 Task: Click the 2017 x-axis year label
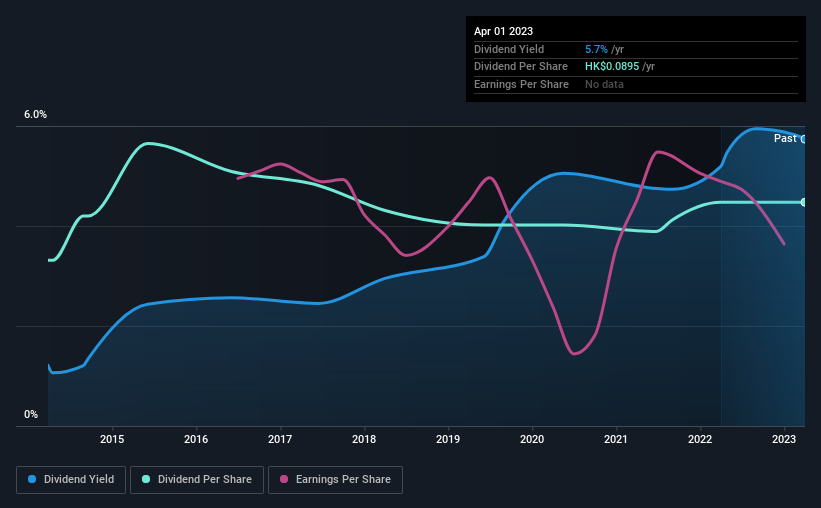click(x=280, y=439)
